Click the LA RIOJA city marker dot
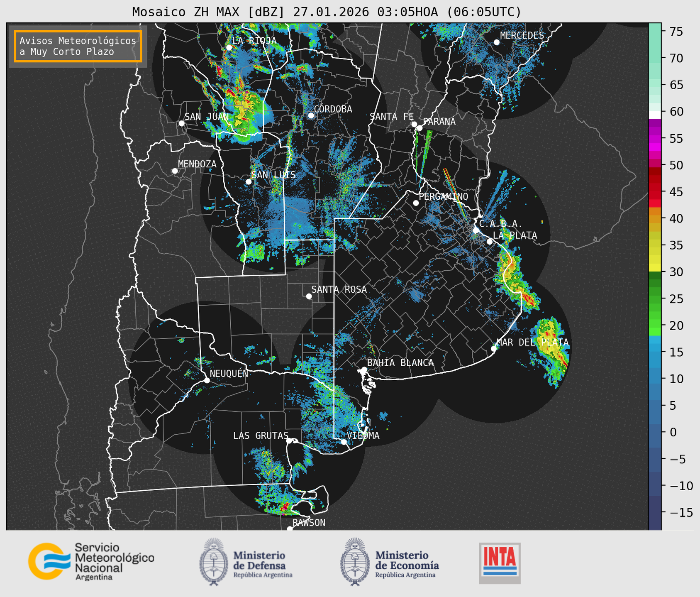Viewport: 700px width, 597px height. click(229, 48)
